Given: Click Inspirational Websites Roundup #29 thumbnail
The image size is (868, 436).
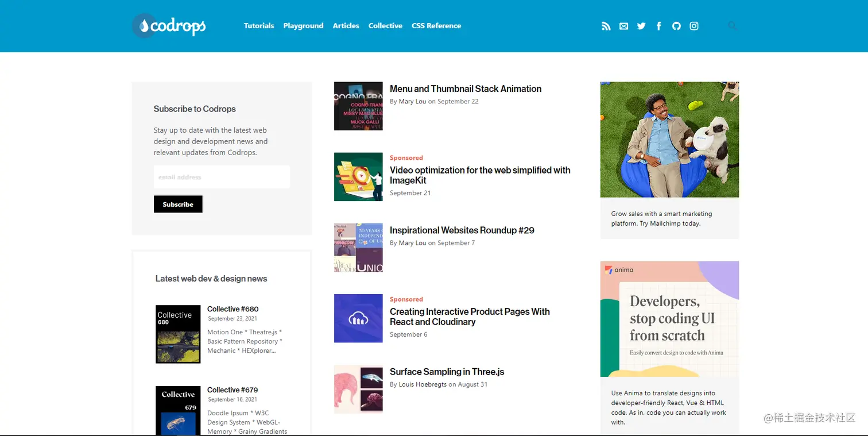Looking at the screenshot, I should pyautogui.click(x=358, y=248).
